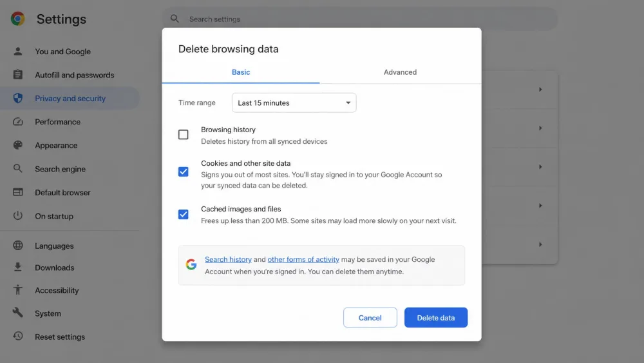Click the palette icon for Appearance

click(x=17, y=145)
